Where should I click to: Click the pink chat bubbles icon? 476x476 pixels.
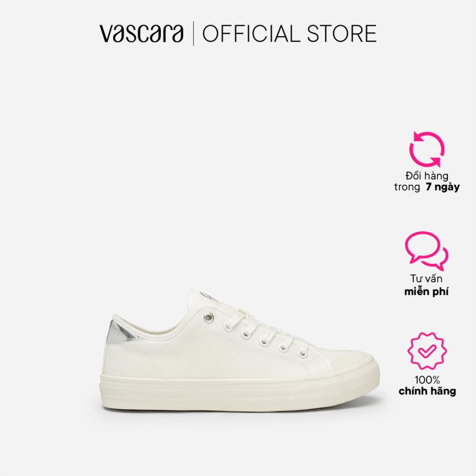[x=426, y=251]
